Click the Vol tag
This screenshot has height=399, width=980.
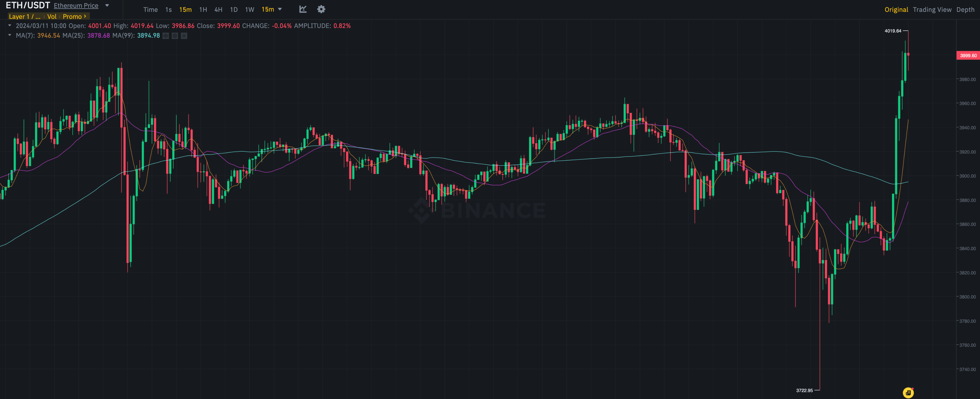(x=52, y=16)
